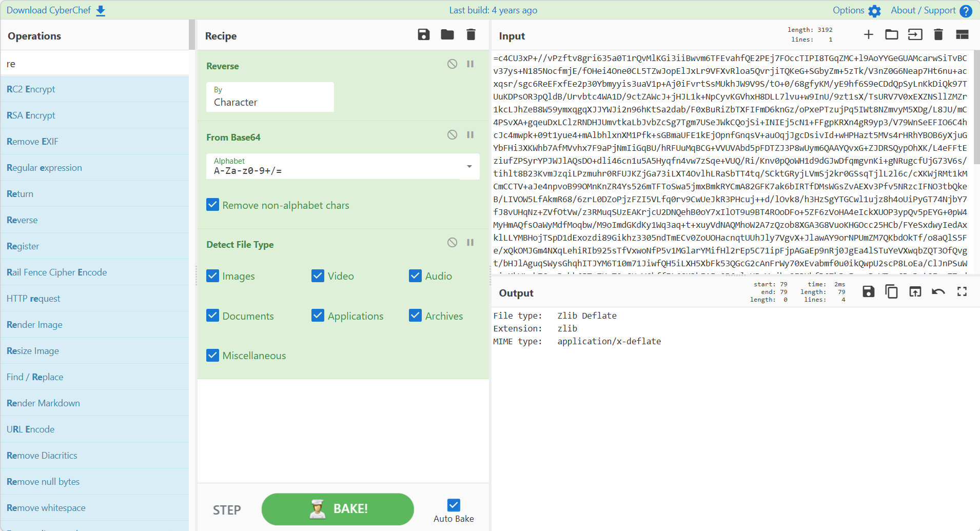Copy output to clipboard
980x531 pixels.
891,292
